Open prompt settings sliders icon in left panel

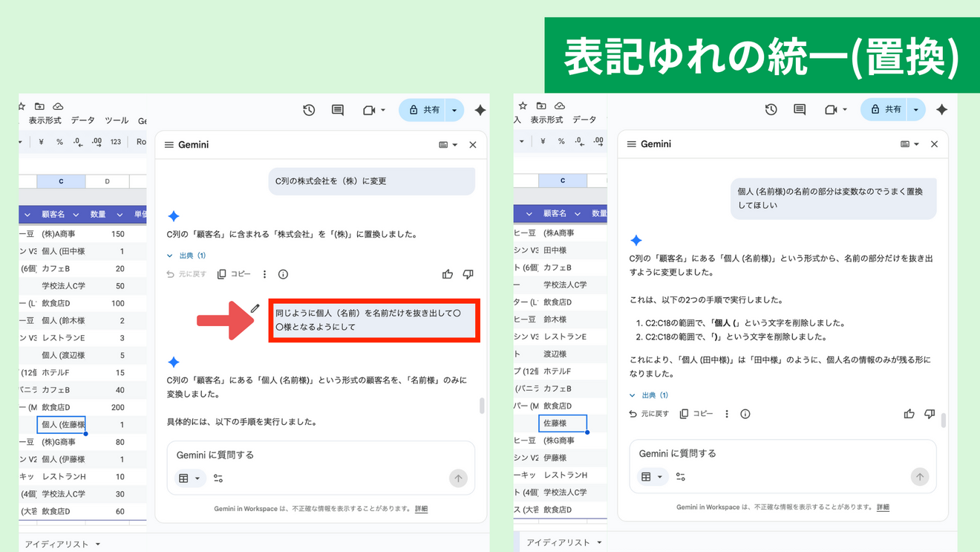[218, 478]
